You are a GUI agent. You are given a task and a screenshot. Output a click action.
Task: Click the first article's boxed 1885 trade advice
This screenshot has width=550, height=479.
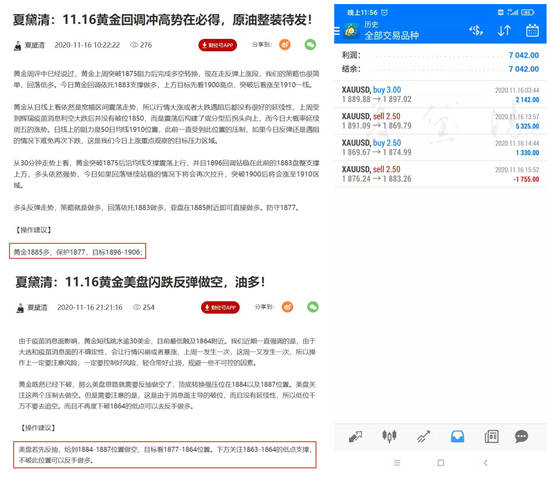coord(78,251)
